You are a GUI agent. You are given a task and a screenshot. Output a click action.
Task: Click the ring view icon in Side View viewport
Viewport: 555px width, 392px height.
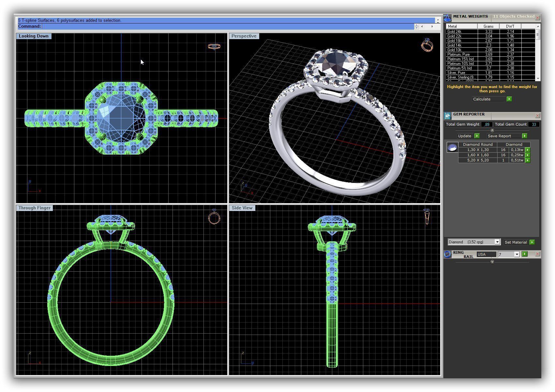tap(427, 217)
